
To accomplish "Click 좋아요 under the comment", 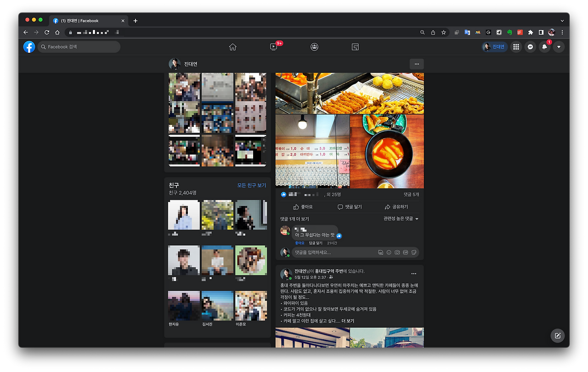I will [x=300, y=243].
